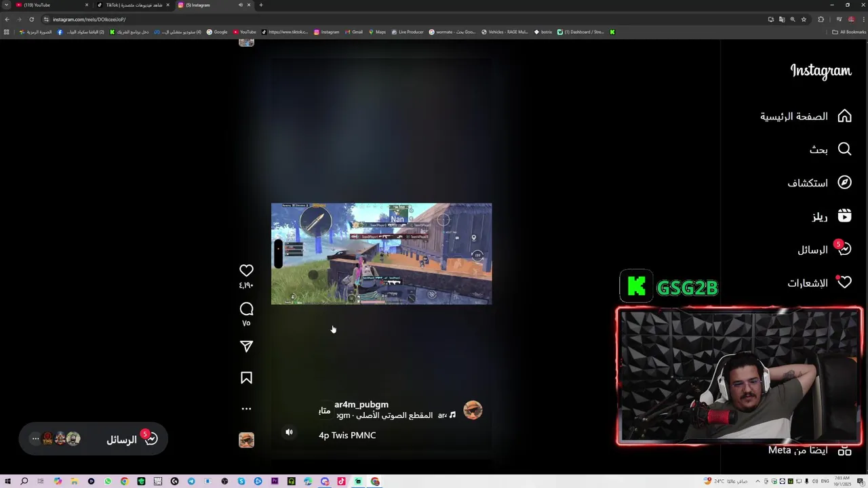Viewport: 868px width, 488px height.
Task: Open Premiere Pro from the taskbar
Action: [275, 481]
